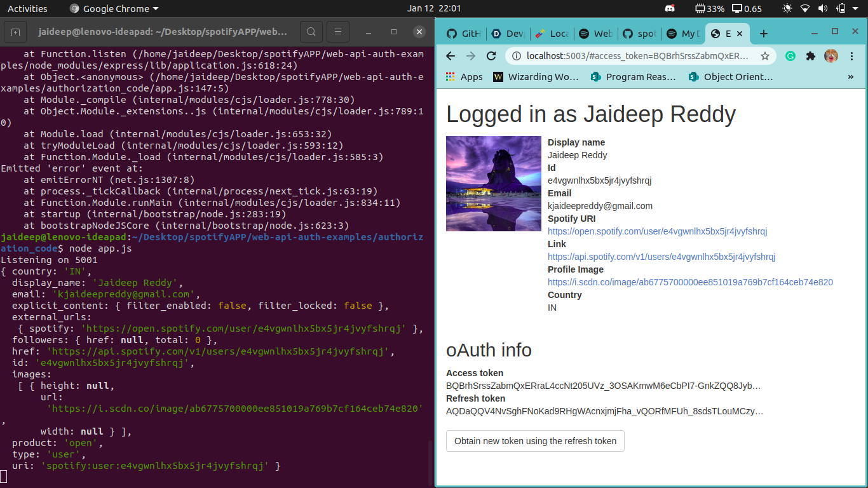The height and width of the screenshot is (488, 868).
Task: Maximize the terminal window
Action: click(394, 32)
